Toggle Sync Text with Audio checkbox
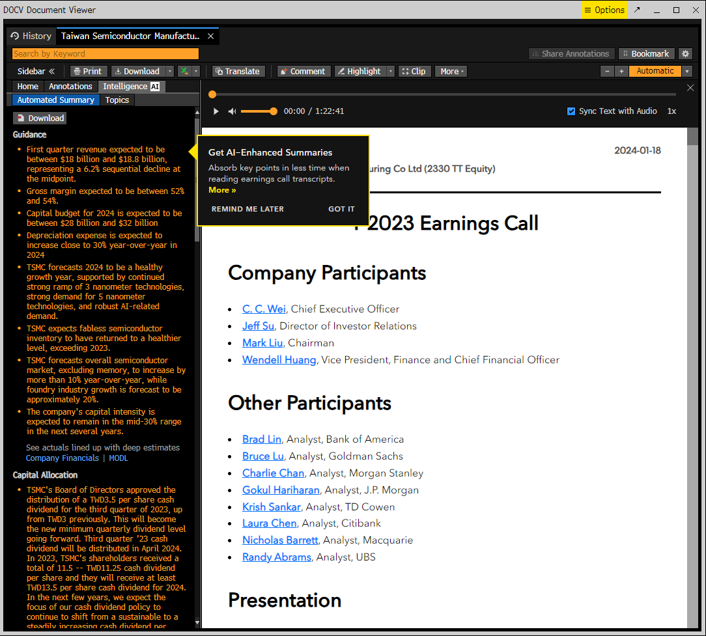 coord(571,112)
